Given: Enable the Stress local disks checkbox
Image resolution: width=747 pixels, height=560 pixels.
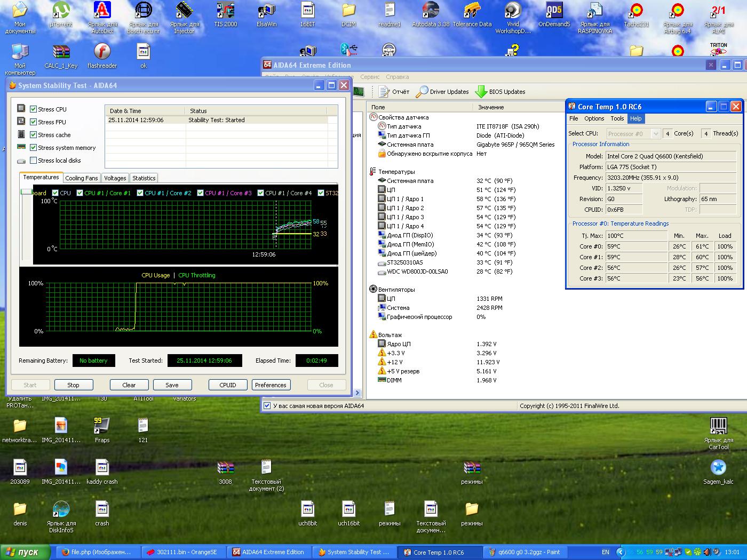Looking at the screenshot, I should pos(34,161).
